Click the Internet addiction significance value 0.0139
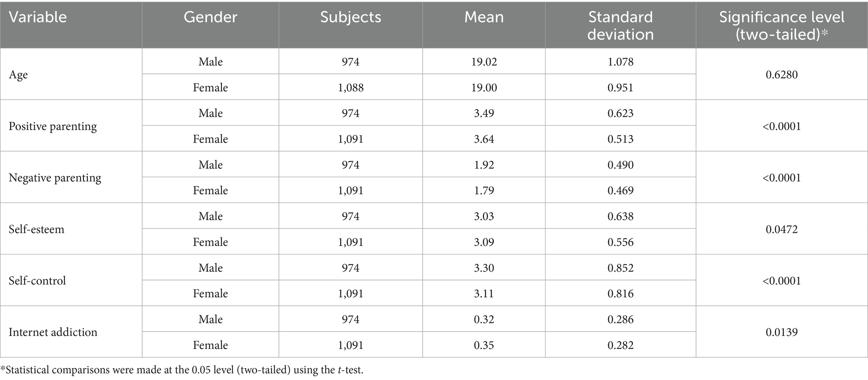 coord(782,332)
